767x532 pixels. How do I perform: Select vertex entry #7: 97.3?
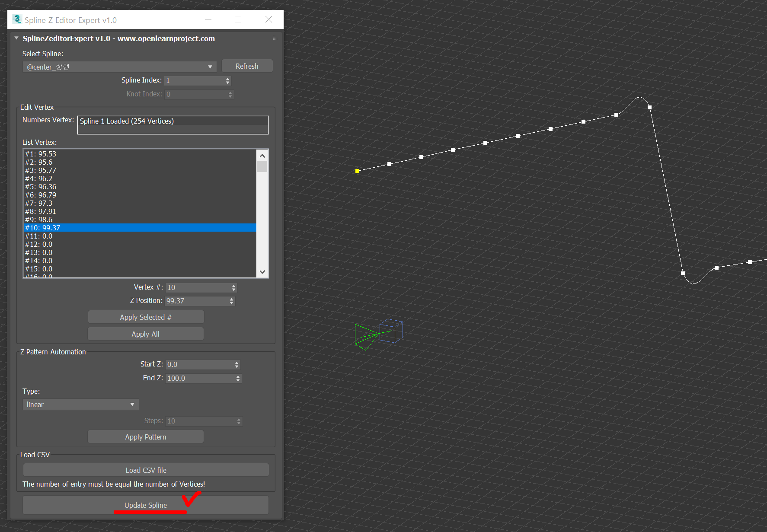coord(140,203)
